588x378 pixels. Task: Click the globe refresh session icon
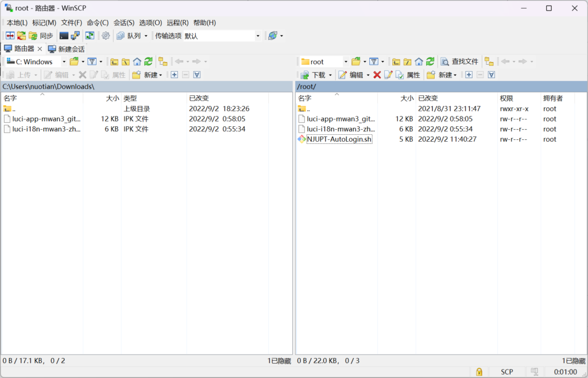[x=273, y=36]
